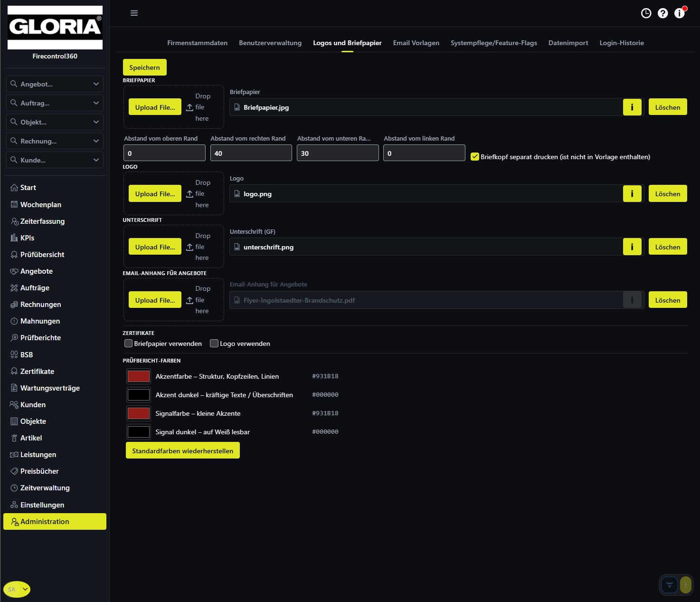The height and width of the screenshot is (602, 700).
Task: Switch to the Email Vorlagen tab
Action: (x=416, y=43)
